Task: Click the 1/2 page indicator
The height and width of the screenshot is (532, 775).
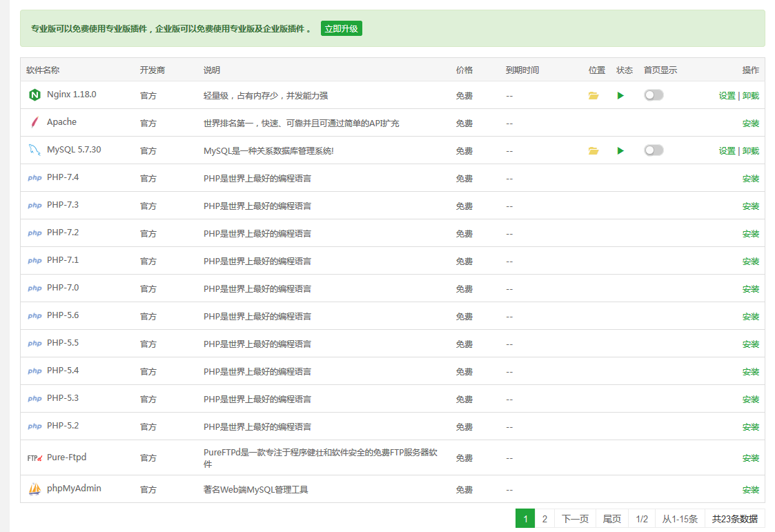Action: coord(642,519)
